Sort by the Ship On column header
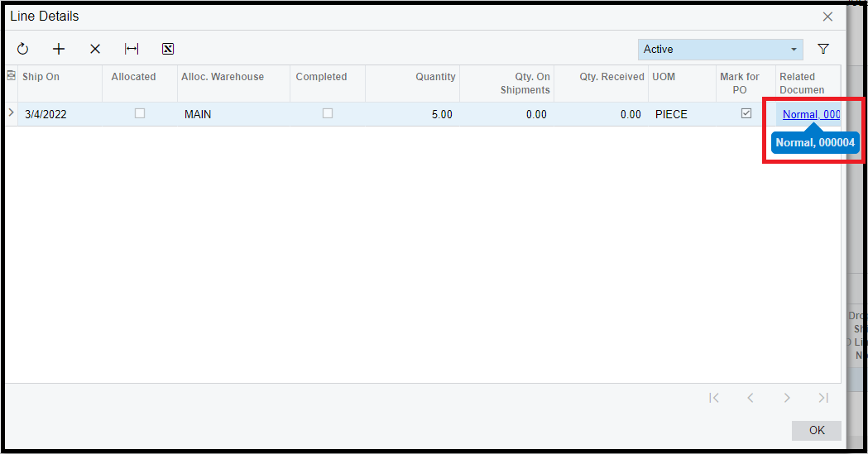 tap(41, 77)
